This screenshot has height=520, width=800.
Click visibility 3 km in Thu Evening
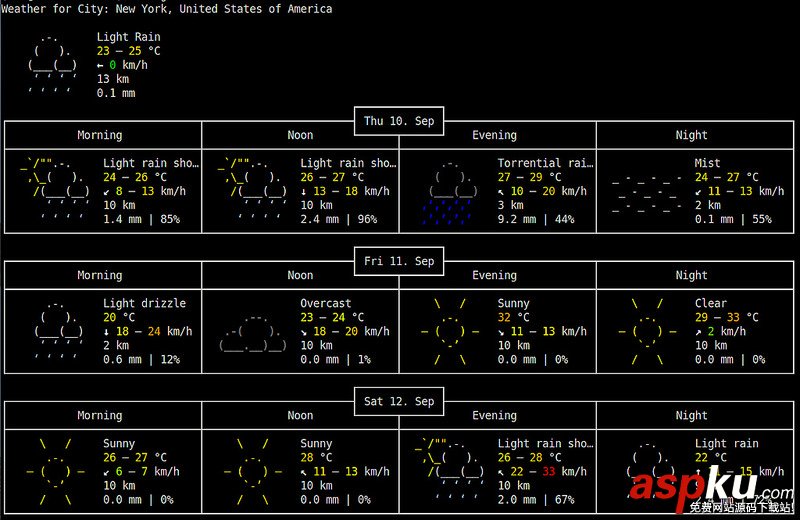(x=510, y=205)
